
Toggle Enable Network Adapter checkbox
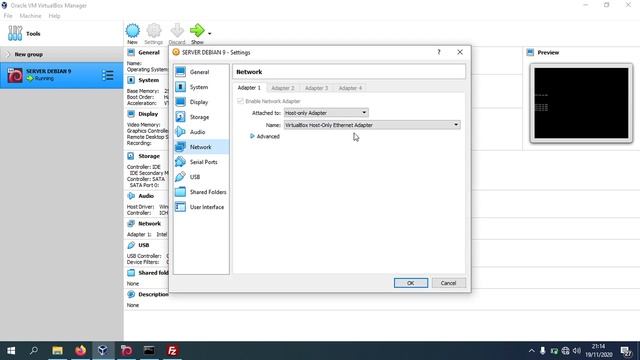[x=240, y=101]
